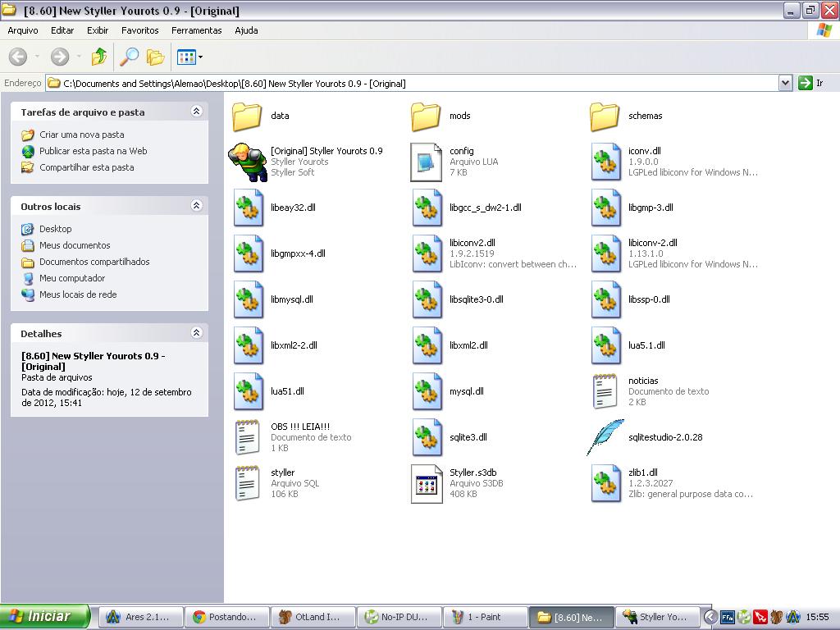
Task: Open the Exibir menu
Action: 98,30
